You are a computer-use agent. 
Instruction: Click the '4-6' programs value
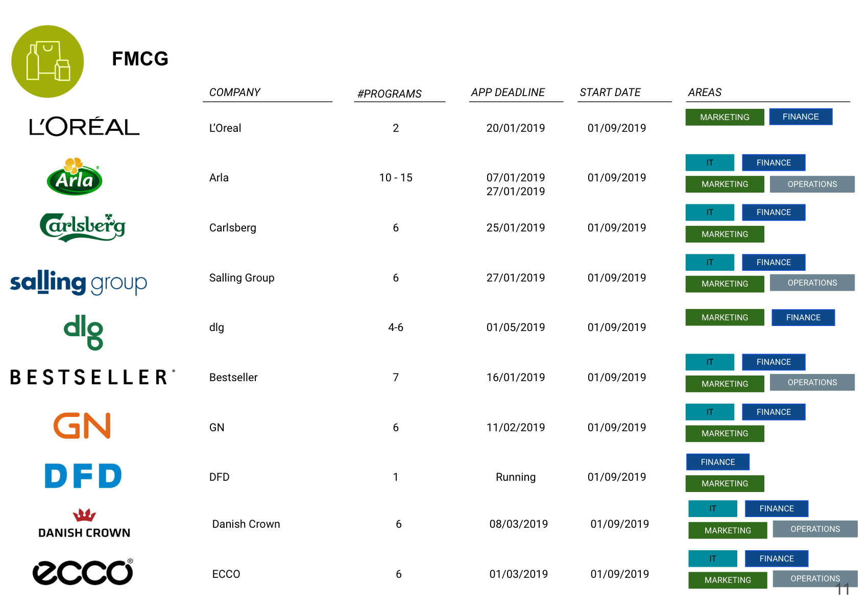point(396,327)
